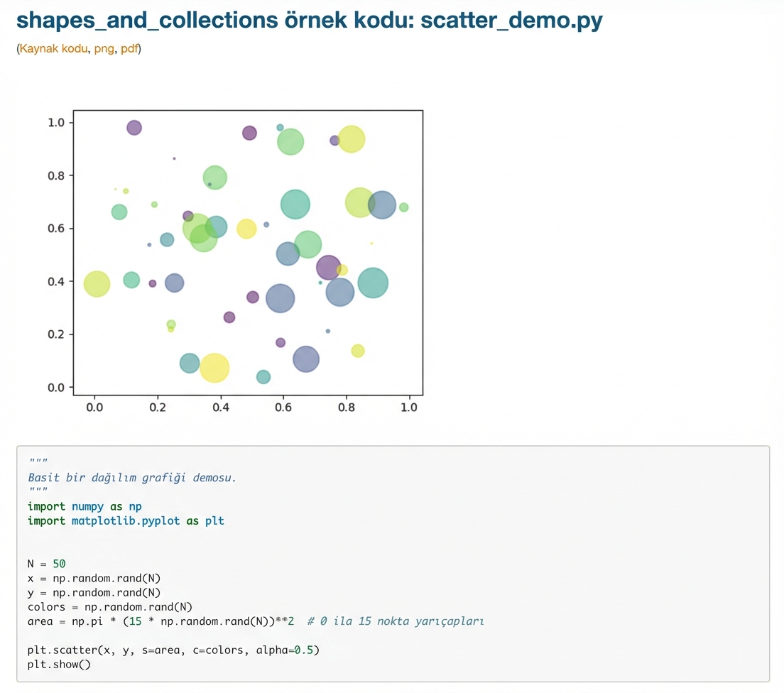Click the y-axis 1.0 tick label
The width and height of the screenshot is (784, 693).
pos(56,123)
